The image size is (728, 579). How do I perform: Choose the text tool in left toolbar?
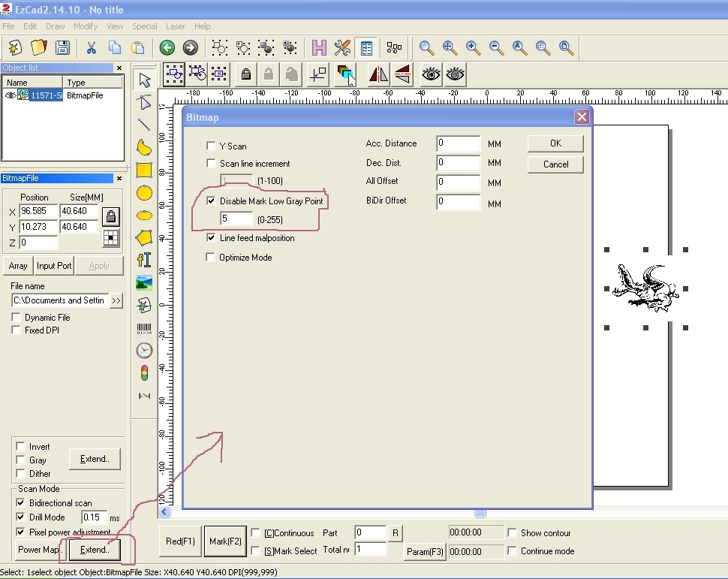pyautogui.click(x=144, y=260)
